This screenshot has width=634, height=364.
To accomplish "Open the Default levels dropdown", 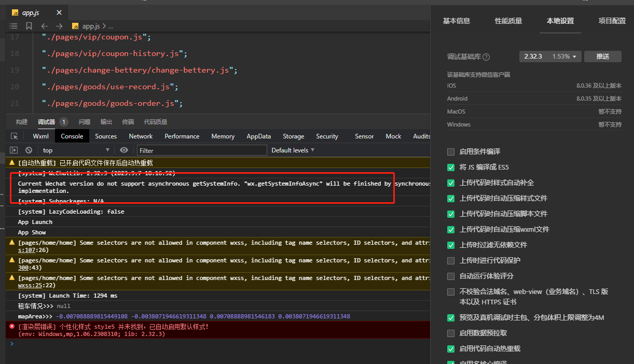I will pos(293,150).
